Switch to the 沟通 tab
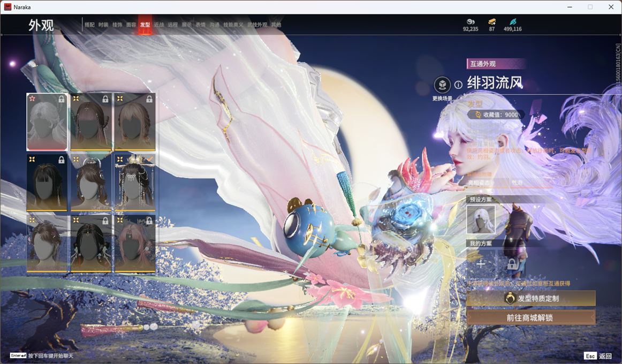 (x=215, y=25)
